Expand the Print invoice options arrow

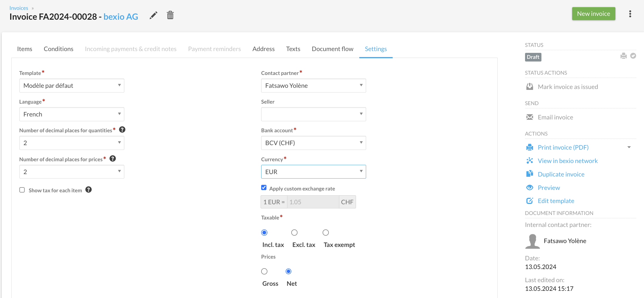coord(629,147)
